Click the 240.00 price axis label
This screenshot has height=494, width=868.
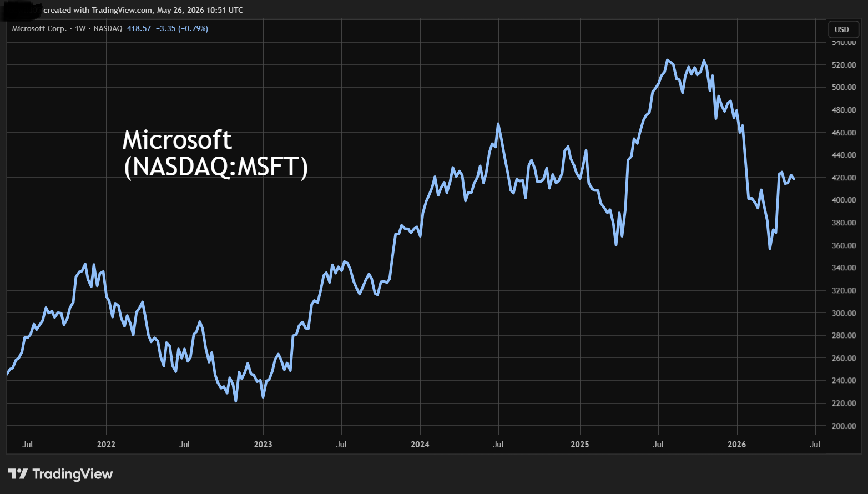pos(844,380)
